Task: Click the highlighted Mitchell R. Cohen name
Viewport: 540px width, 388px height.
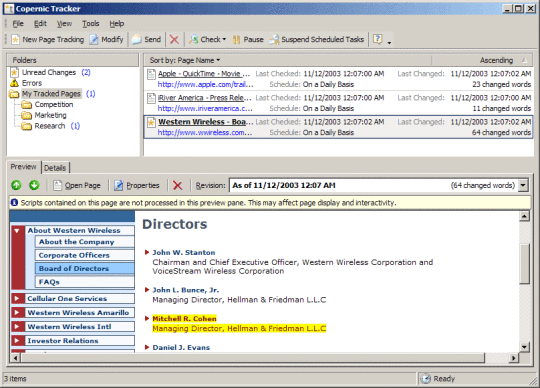Action: (x=184, y=318)
